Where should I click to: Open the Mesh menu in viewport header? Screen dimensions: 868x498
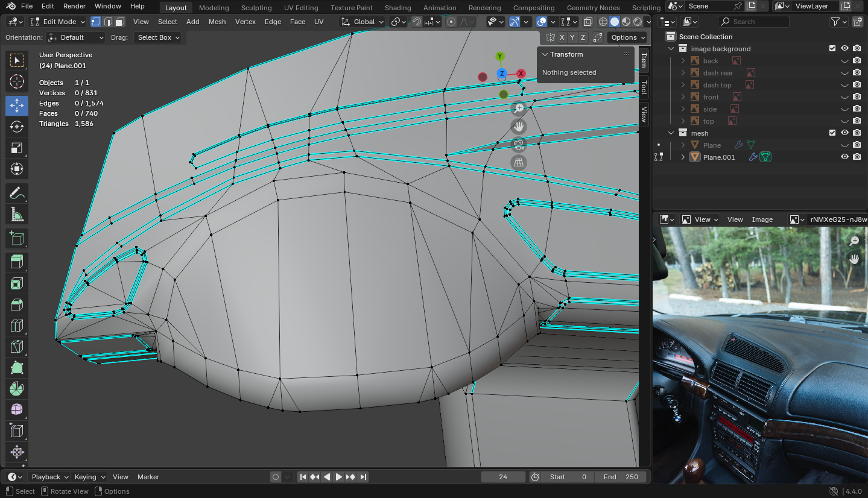pos(217,22)
